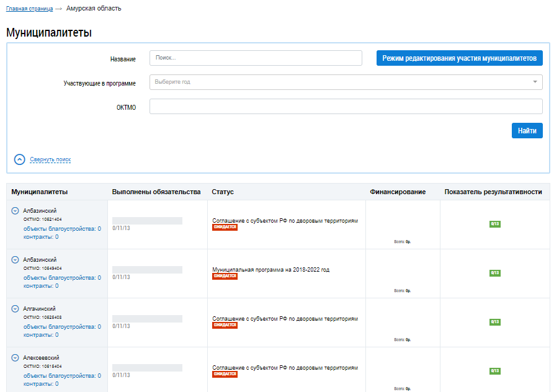Open the Участвующие в программе year dropdown
Image resolution: width=554 pixels, height=392 pixels.
[x=346, y=82]
